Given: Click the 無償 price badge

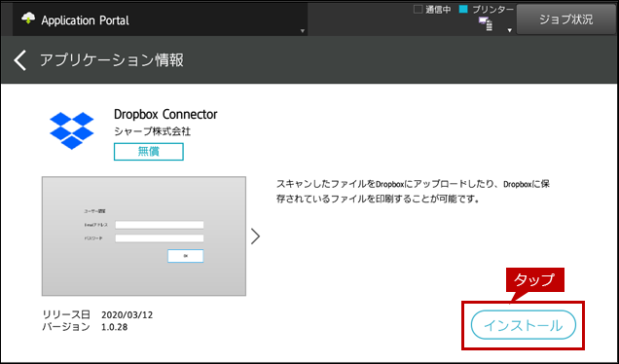Looking at the screenshot, I should pyautogui.click(x=149, y=152).
